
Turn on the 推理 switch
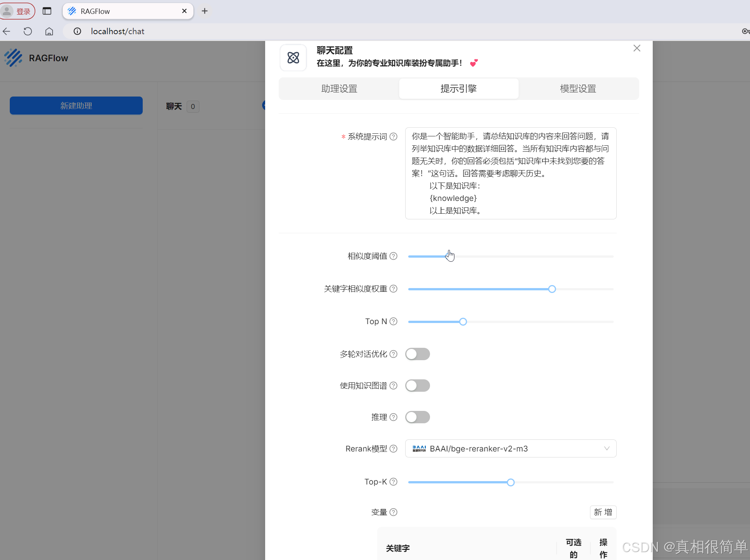(417, 417)
